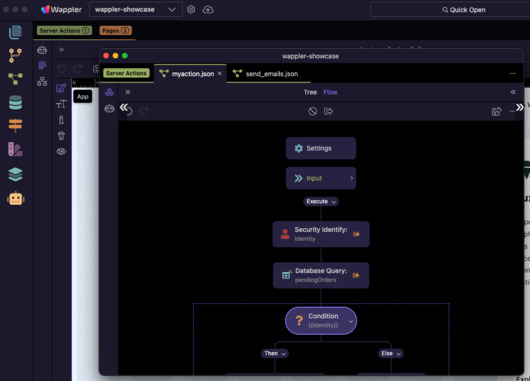Click the App label in the page view
This screenshot has height=381, width=530.
pyautogui.click(x=83, y=97)
